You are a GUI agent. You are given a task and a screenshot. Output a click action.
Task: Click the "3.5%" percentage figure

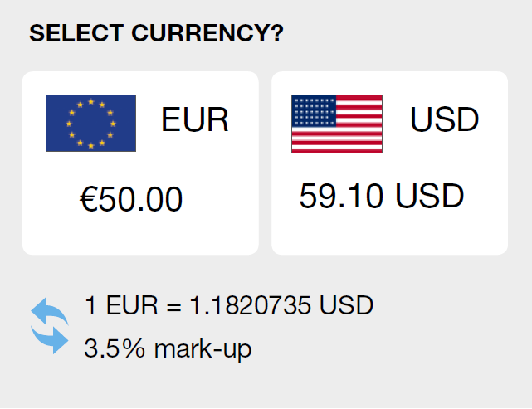[x=114, y=349]
